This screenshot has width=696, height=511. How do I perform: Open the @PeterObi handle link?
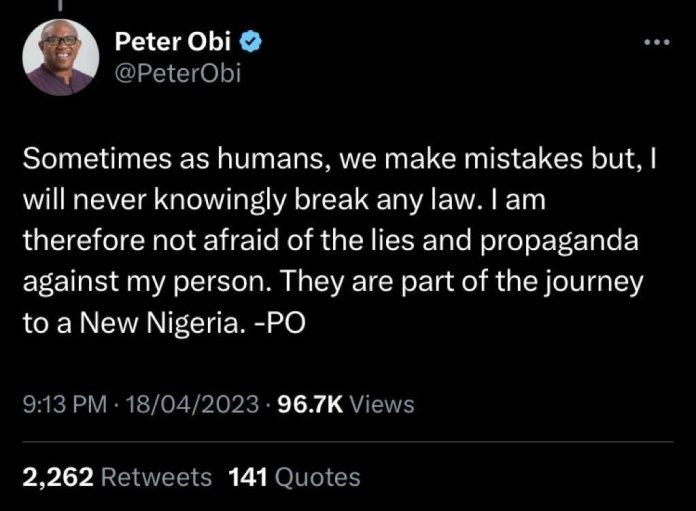[x=178, y=72]
